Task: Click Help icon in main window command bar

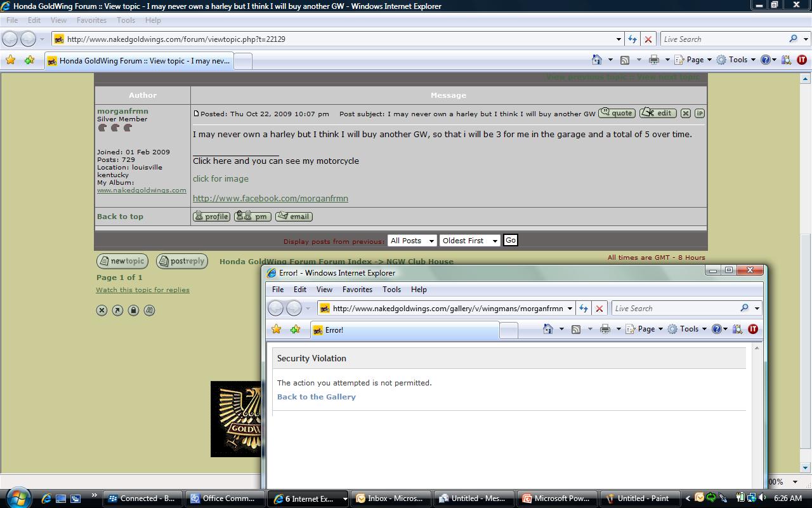Action: [766, 60]
